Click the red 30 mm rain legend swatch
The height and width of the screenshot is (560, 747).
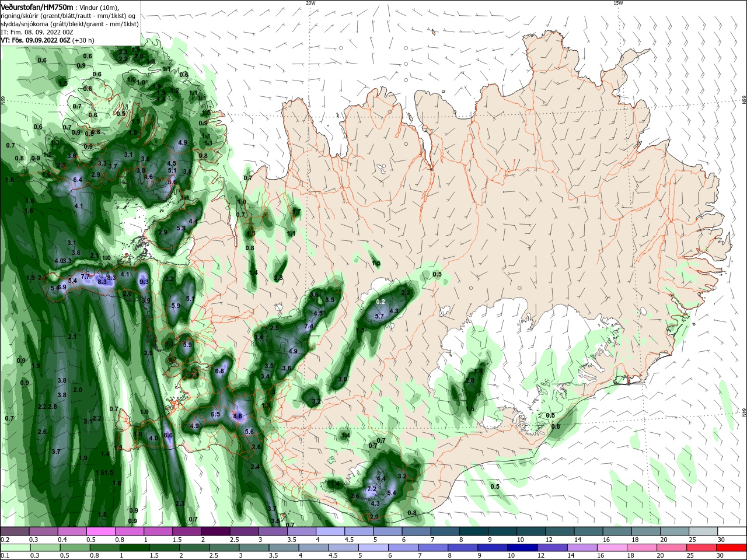(x=731, y=548)
